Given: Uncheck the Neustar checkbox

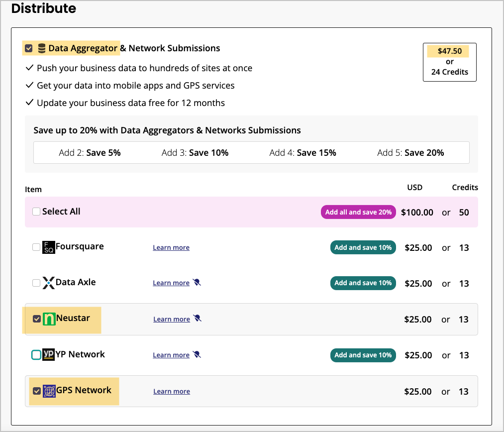Looking at the screenshot, I should 37,319.
